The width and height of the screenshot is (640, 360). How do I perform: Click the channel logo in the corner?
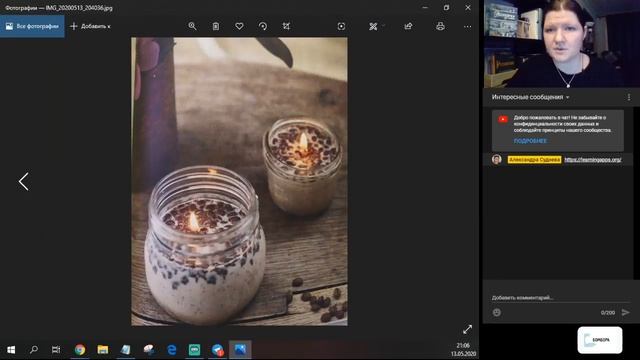[600, 340]
